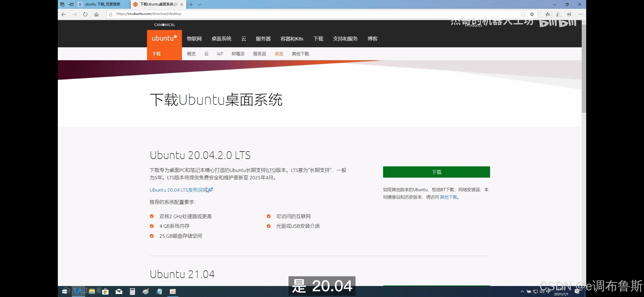Click the Ubuntu 21.04 heading
Image resolution: width=644 pixels, height=297 pixels.
coord(182,274)
